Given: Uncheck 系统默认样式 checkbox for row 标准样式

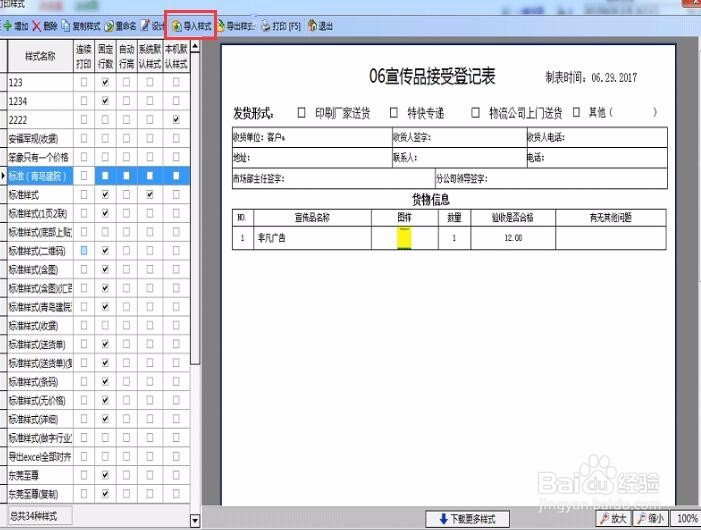Looking at the screenshot, I should [x=150, y=194].
